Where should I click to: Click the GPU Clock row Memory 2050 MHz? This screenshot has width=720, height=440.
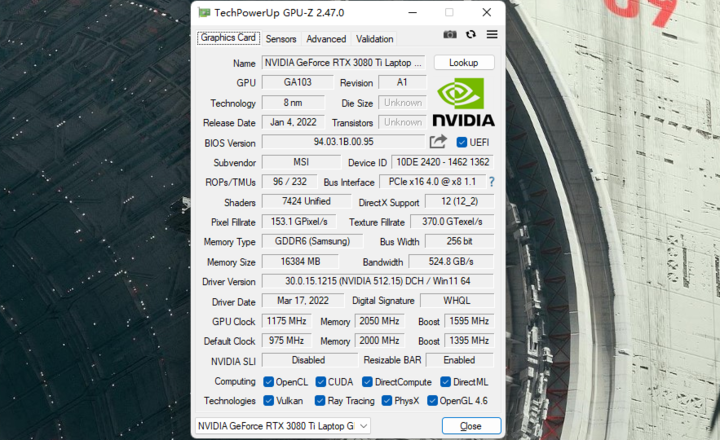pyautogui.click(x=379, y=321)
